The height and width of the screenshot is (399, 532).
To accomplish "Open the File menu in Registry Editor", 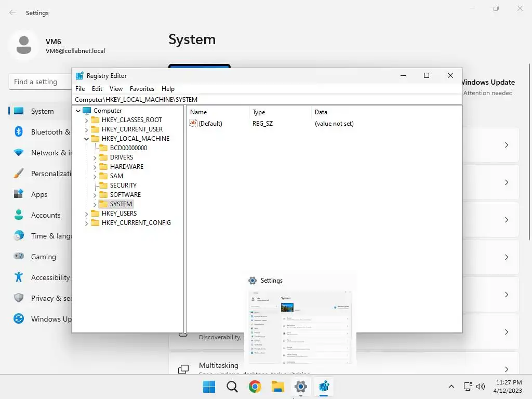I will point(80,89).
